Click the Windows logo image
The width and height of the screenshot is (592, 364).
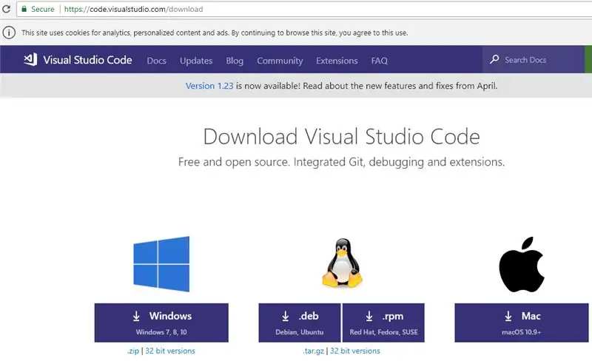(x=161, y=264)
